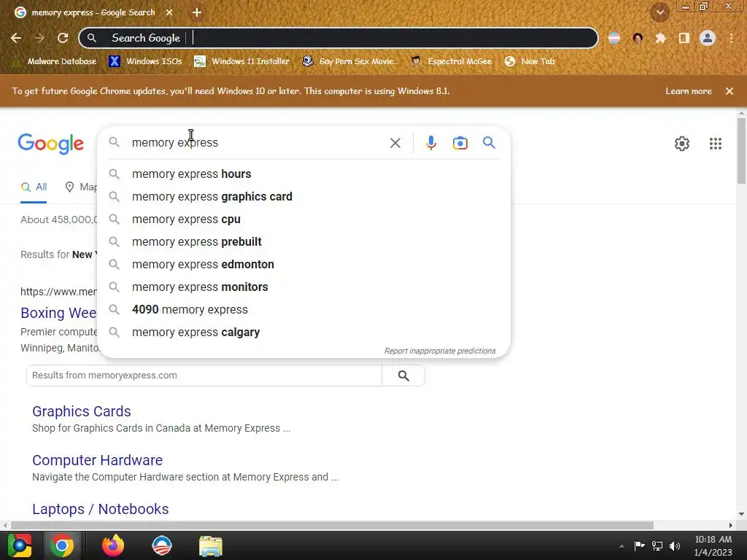
Task: Select suggestion memory express hours
Action: click(x=304, y=174)
